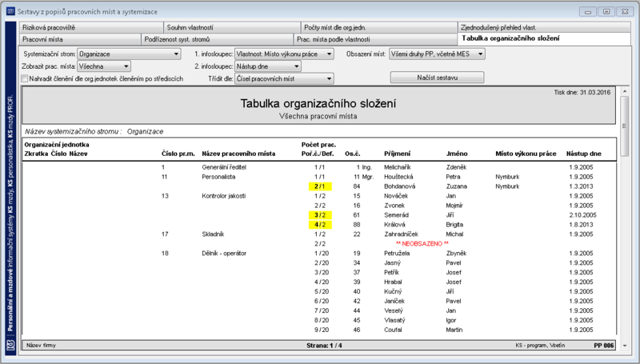Image resolution: width=640 pixels, height=364 pixels.
Task: Open Počty míst dle org.jedn. tab
Action: [x=379, y=28]
